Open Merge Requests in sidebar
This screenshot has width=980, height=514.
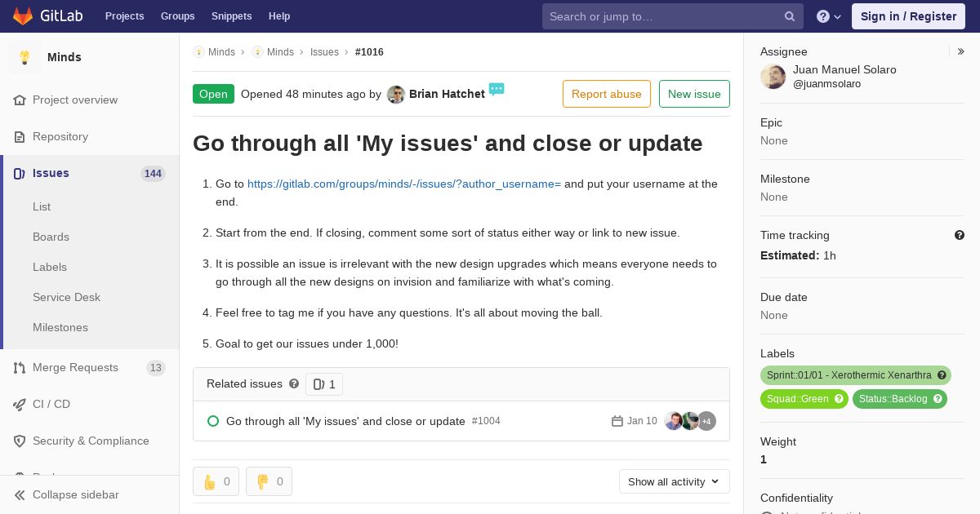tap(75, 367)
